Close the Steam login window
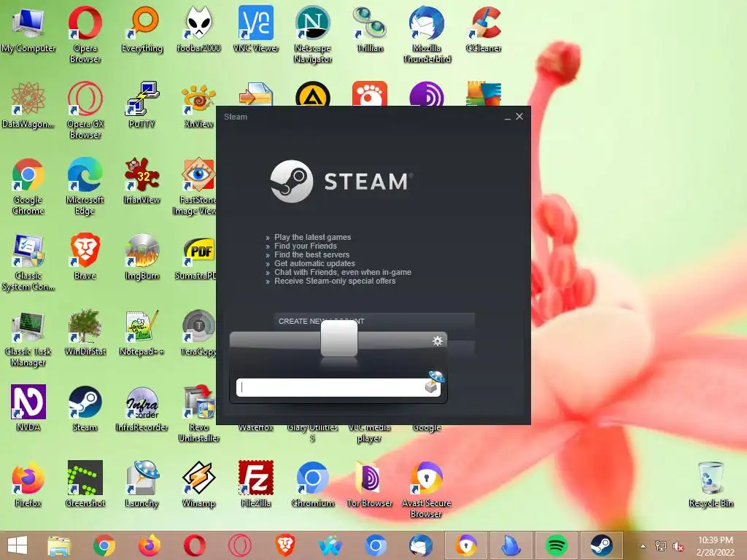Image resolution: width=747 pixels, height=560 pixels. pyautogui.click(x=519, y=116)
